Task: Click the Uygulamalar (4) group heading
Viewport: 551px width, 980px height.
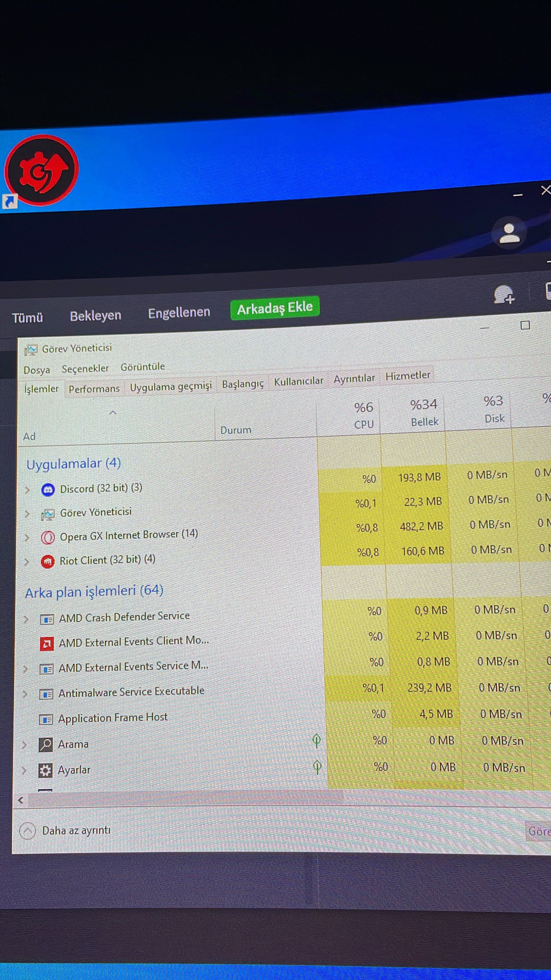Action: click(74, 464)
